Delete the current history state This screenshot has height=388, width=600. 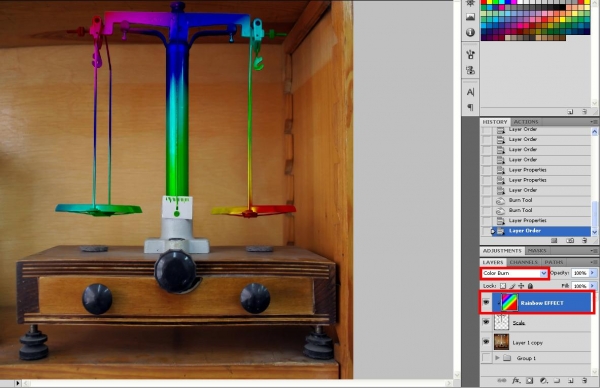(x=584, y=240)
